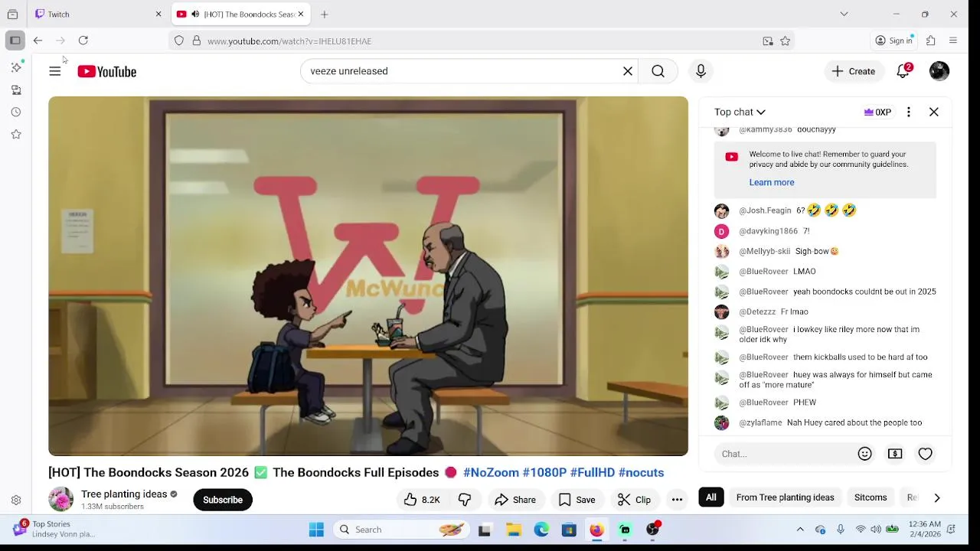Show site security padlock info
The height and width of the screenshot is (551, 980).
(196, 41)
